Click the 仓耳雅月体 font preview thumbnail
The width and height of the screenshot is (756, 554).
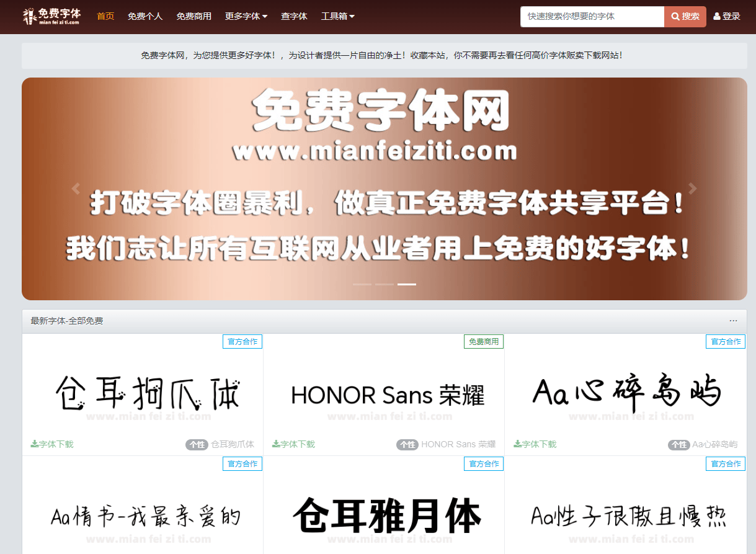coord(385,515)
